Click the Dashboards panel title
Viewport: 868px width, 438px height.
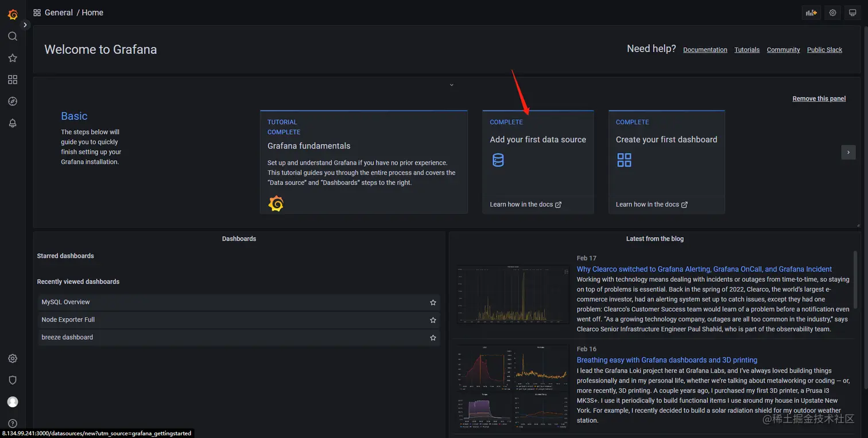tap(239, 239)
